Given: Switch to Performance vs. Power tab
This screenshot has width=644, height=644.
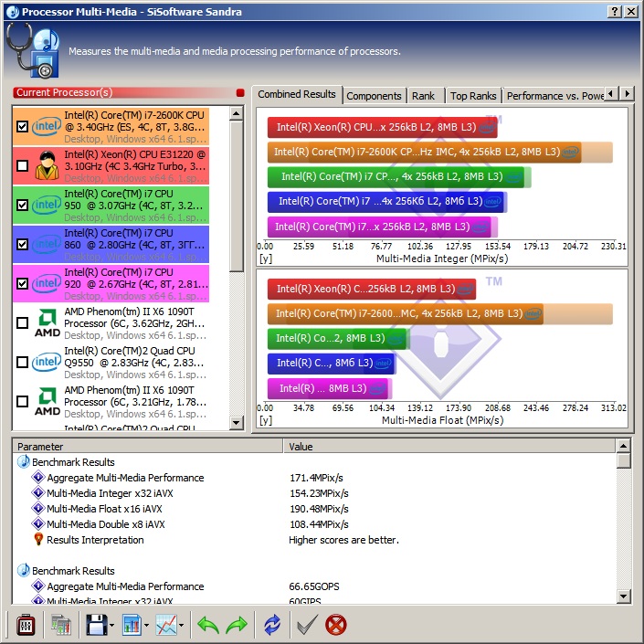Looking at the screenshot, I should (x=554, y=96).
